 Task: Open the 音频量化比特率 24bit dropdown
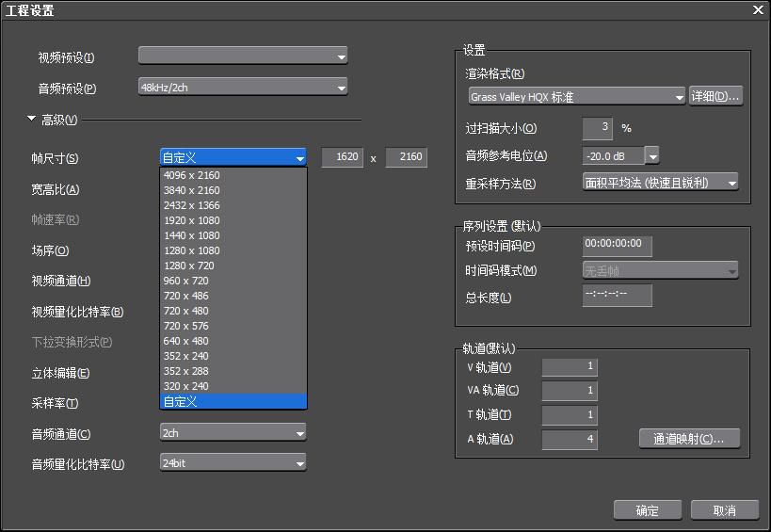click(x=233, y=463)
